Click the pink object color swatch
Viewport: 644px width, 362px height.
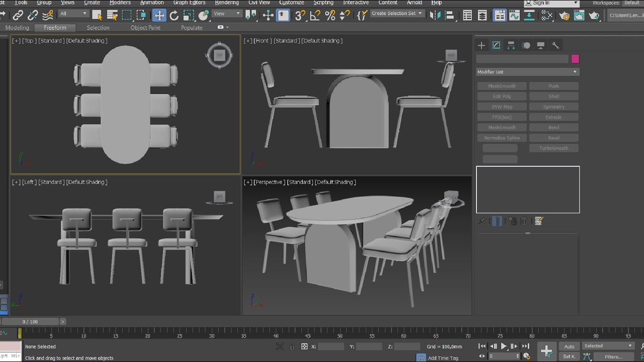click(x=575, y=59)
